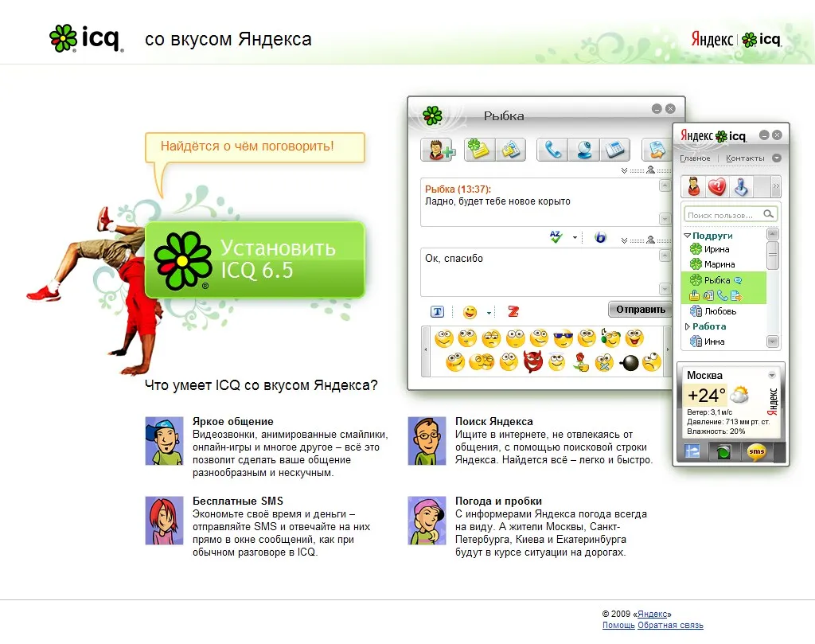Viewport: 815px width, 644px height.
Task: Insert the black bomb emoticon
Action: (629, 362)
